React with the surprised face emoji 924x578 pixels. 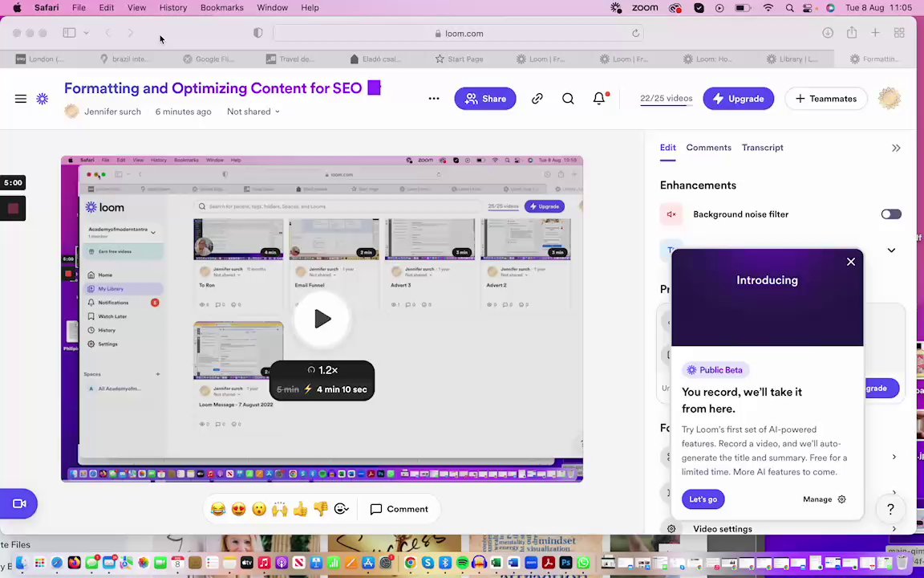pyautogui.click(x=259, y=509)
